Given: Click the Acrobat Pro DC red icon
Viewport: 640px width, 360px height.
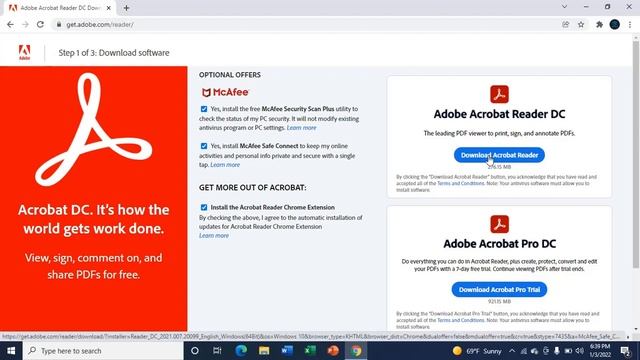Looking at the screenshot, I should [499, 224].
